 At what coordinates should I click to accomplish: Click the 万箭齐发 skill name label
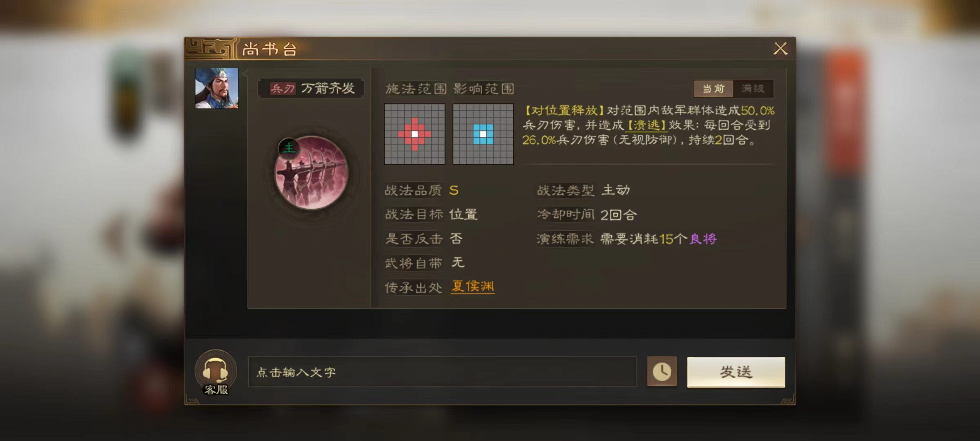pos(328,88)
